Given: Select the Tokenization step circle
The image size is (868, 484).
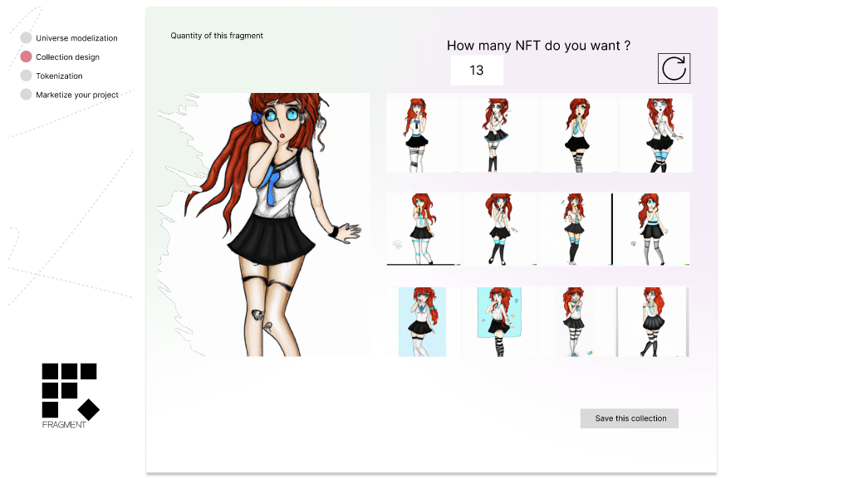Looking at the screenshot, I should click(x=26, y=76).
